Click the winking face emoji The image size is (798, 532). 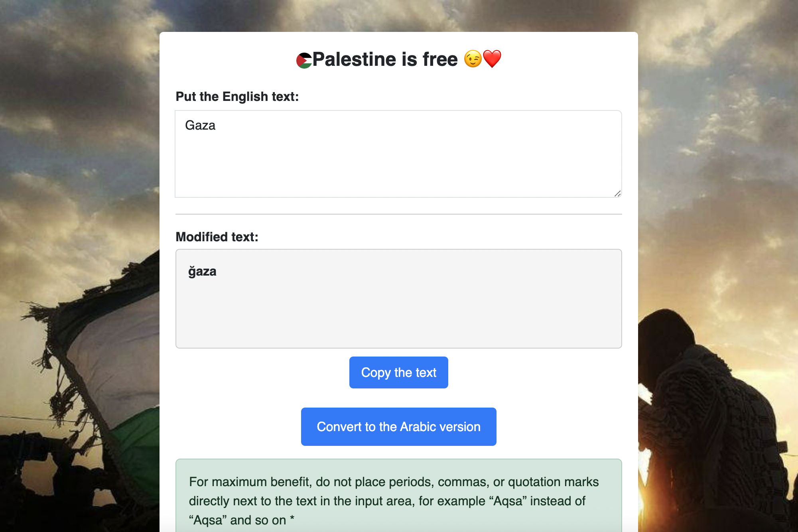[x=473, y=59]
